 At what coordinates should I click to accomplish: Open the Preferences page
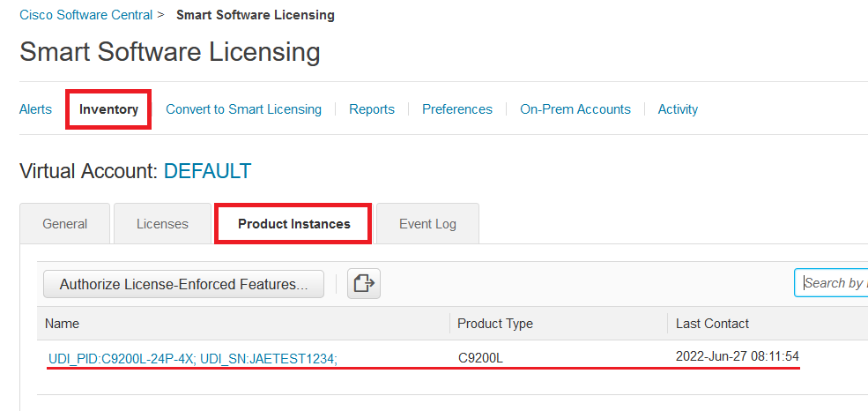(456, 109)
